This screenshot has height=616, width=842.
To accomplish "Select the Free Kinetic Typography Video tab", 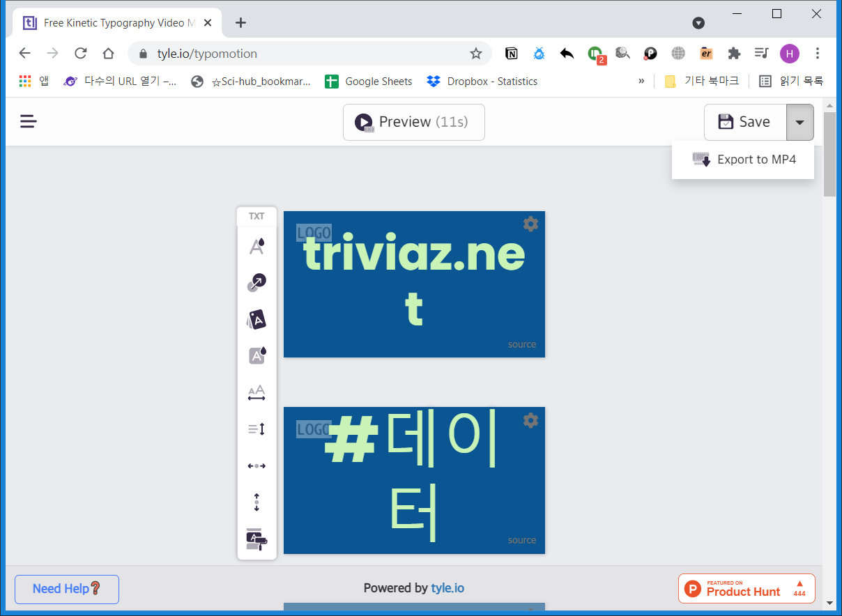I will pyautogui.click(x=117, y=22).
